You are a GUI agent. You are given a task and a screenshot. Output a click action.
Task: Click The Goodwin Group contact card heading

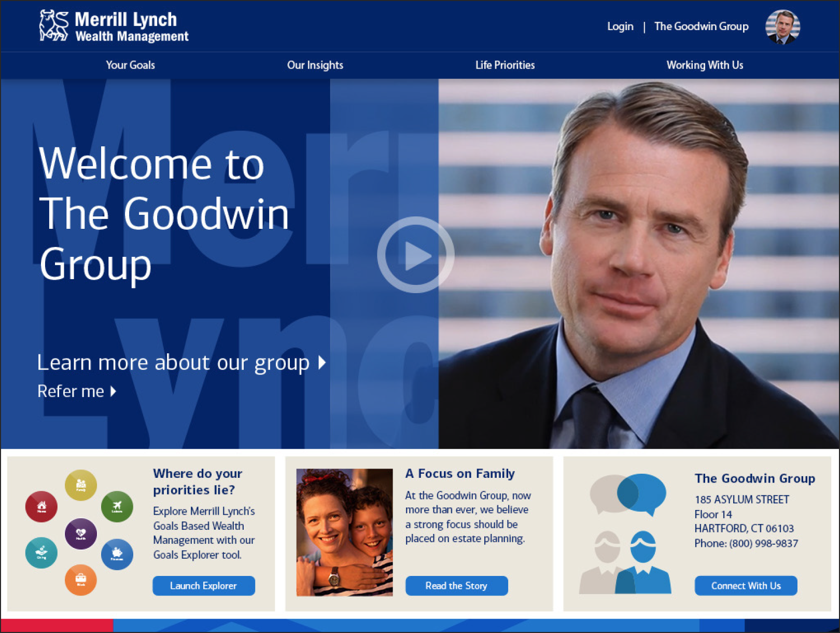click(x=755, y=478)
